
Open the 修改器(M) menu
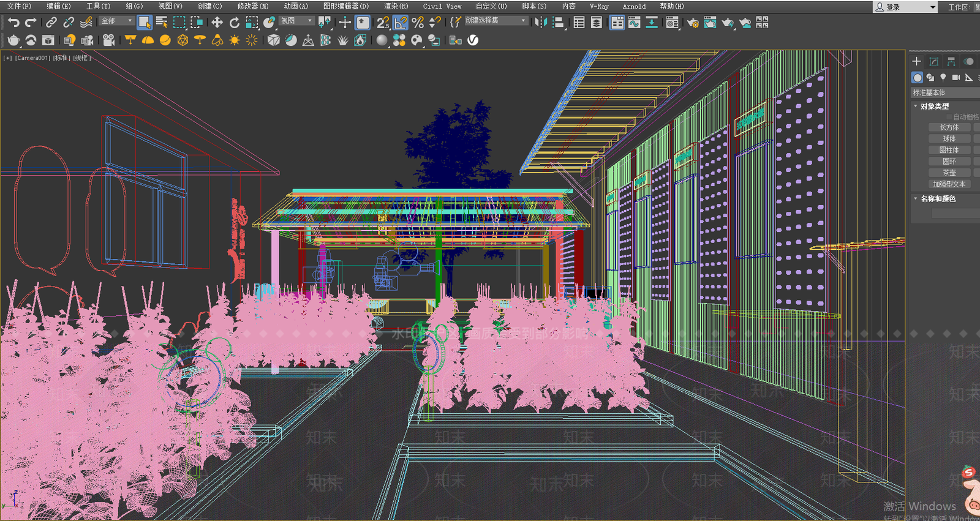253,6
